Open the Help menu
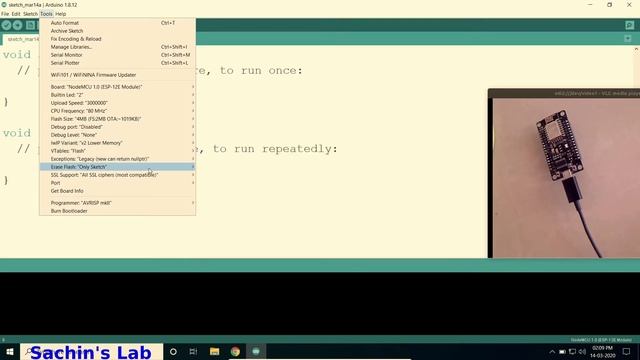The image size is (640, 360). (61, 14)
